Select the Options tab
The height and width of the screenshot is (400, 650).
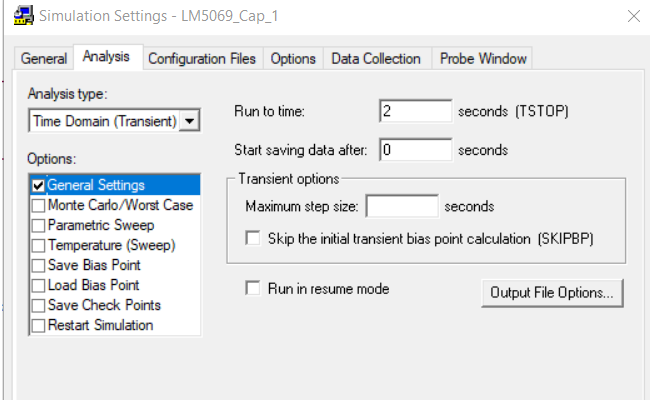(x=293, y=59)
